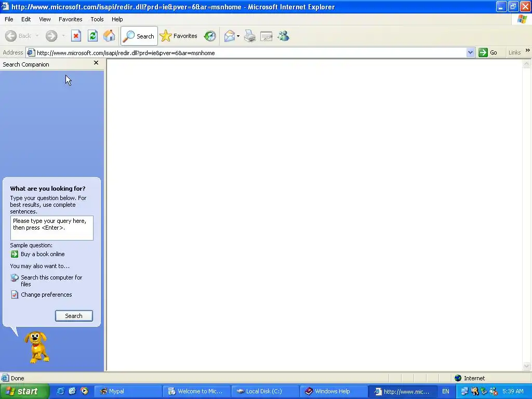Open the File menu
The width and height of the screenshot is (532, 399).
tap(9, 19)
